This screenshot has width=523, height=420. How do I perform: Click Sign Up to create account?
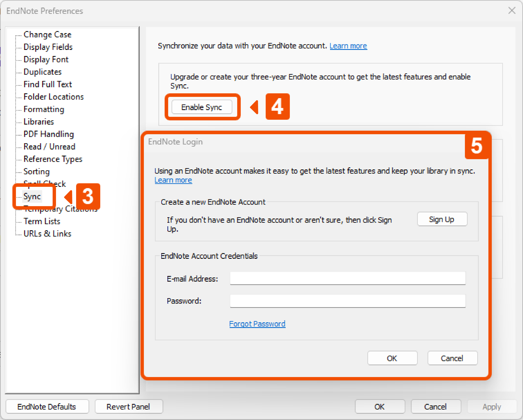click(x=442, y=219)
